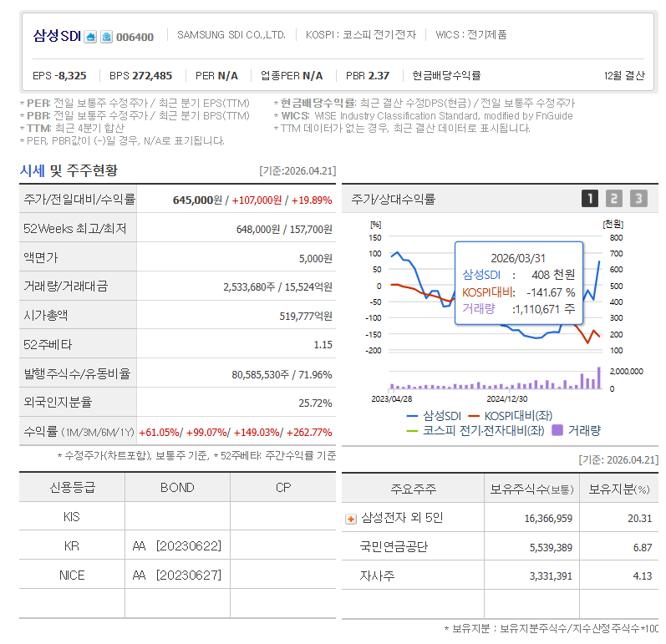Image resolution: width=666 pixels, height=644 pixels.
Task: Select the +19.89% daily return
Action: tap(312, 200)
